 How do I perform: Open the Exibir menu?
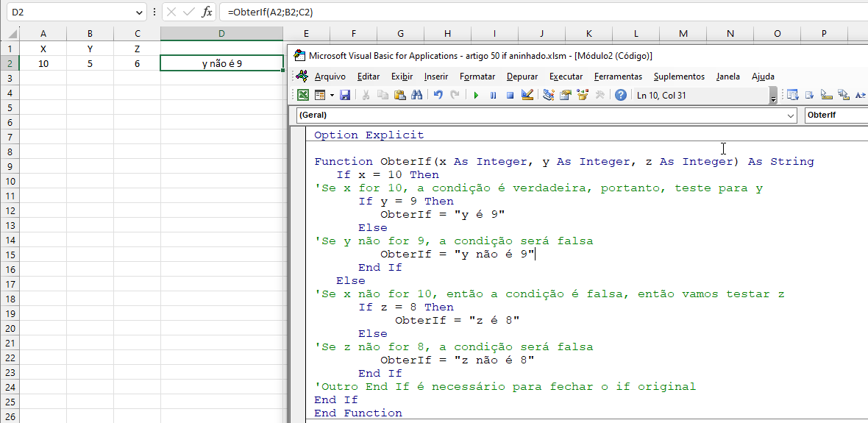[402, 77]
